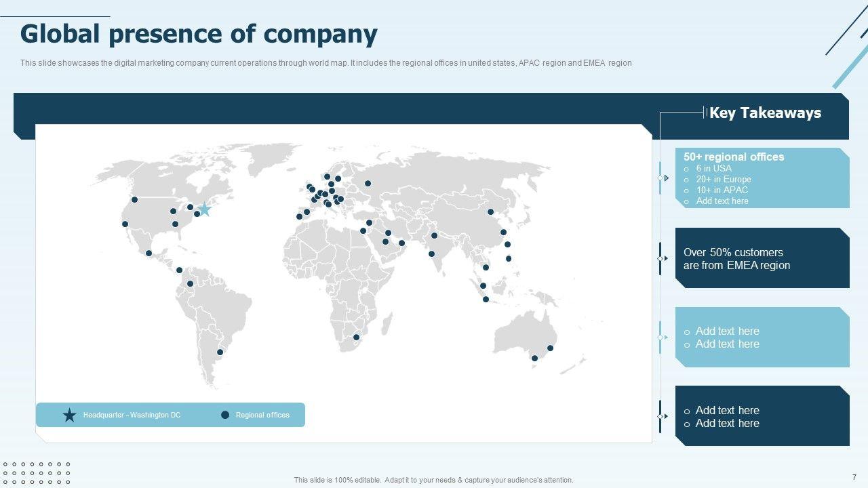Click the 'Key Takeaways' heading
Image resolution: width=868 pixels, height=488 pixels.
[765, 113]
